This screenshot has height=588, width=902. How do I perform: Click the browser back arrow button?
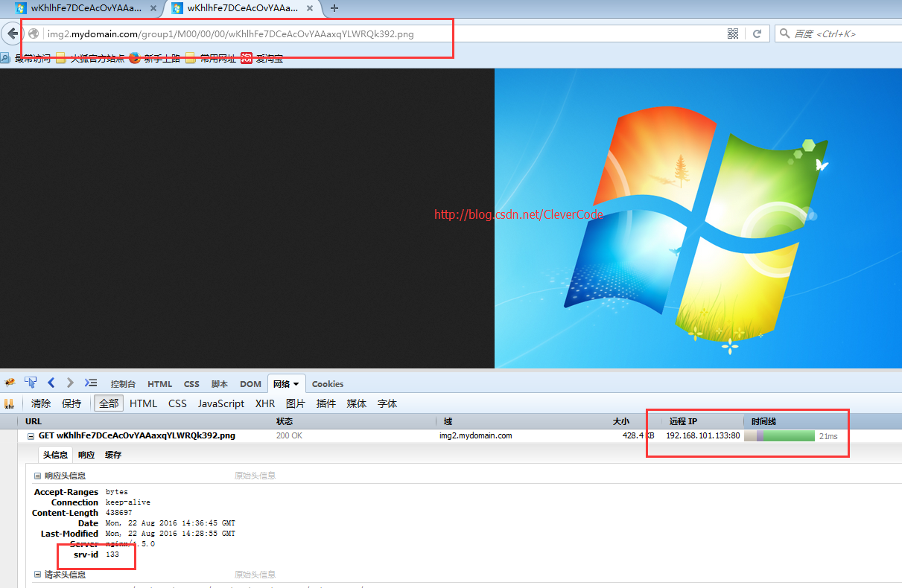point(12,33)
